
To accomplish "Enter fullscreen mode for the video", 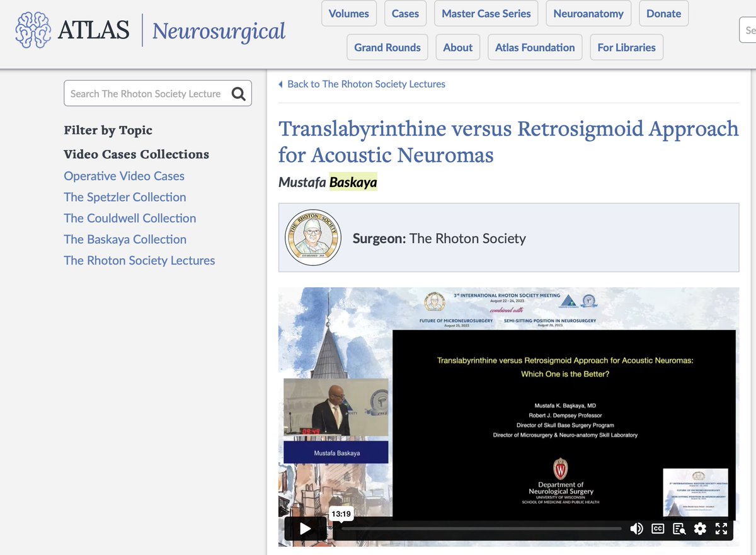I will click(x=721, y=529).
